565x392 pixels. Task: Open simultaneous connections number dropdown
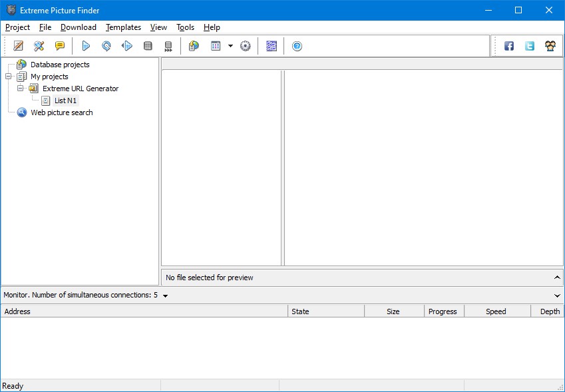(x=166, y=295)
